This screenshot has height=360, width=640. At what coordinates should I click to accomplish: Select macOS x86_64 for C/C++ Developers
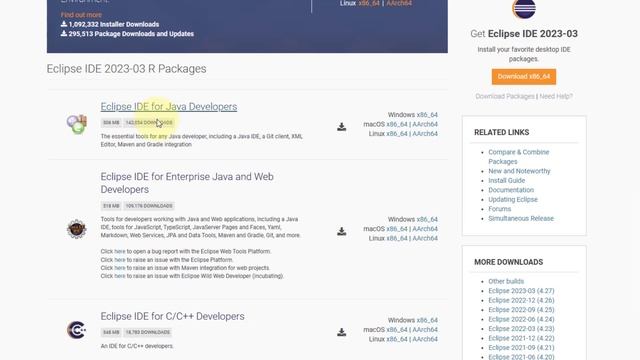click(x=397, y=330)
